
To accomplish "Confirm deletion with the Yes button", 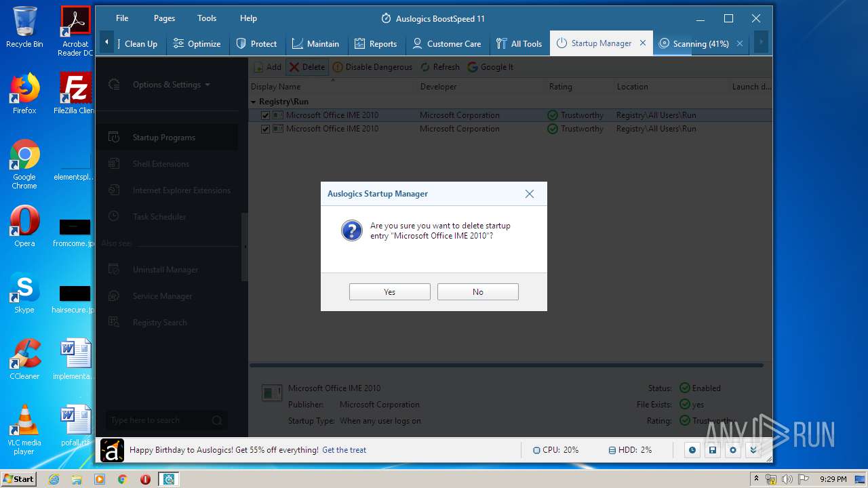I will [x=389, y=291].
